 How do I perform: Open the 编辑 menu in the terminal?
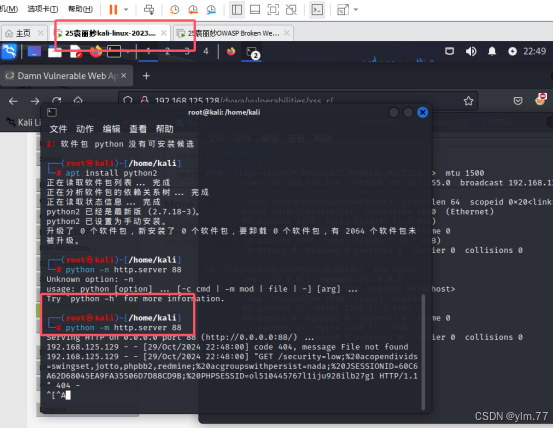pos(111,129)
